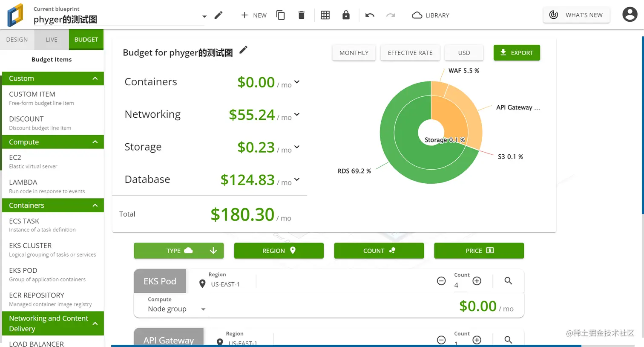Click the Total $180.30 amount
The height and width of the screenshot is (347, 644).
coord(242,214)
